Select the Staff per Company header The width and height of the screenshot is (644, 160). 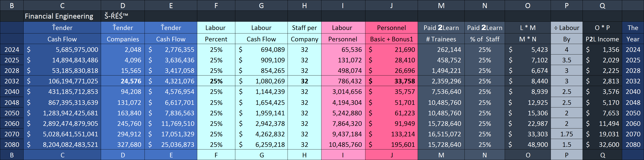click(304, 33)
